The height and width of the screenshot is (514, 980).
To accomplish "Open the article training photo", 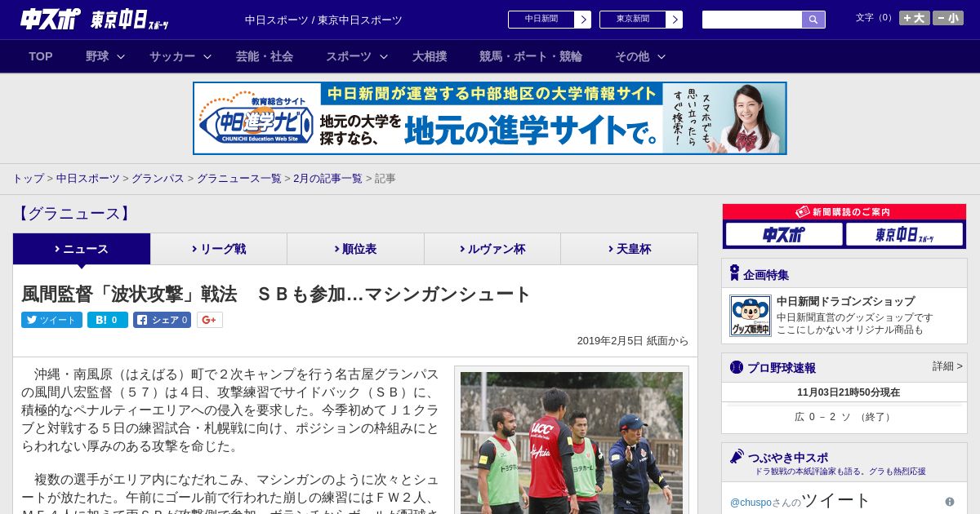I will click(x=572, y=443).
